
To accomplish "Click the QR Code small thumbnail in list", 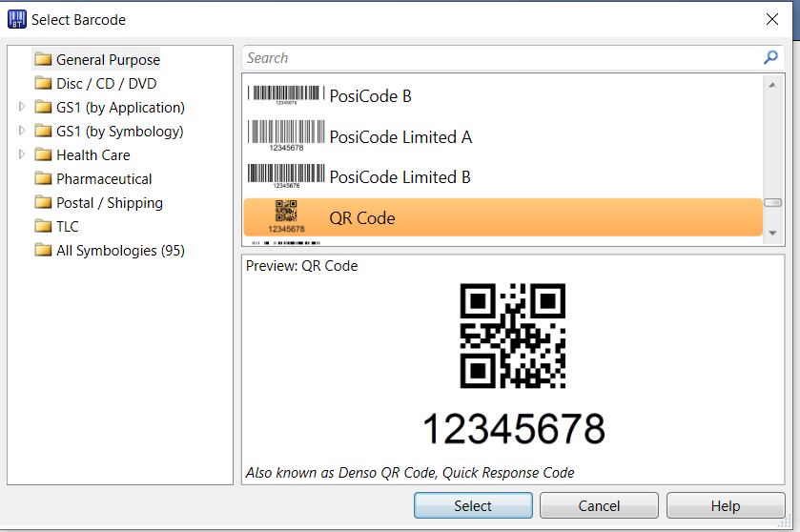I will [286, 216].
